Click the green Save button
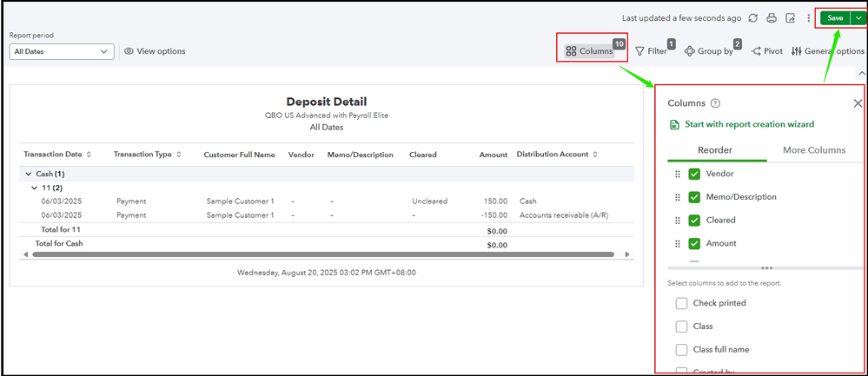This screenshot has height=376, width=868. pos(834,18)
